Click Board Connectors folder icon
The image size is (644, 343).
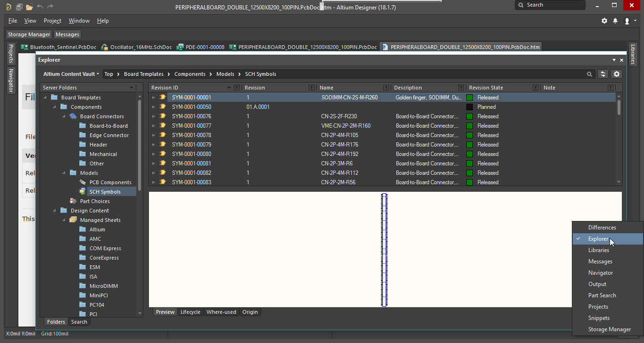tap(73, 116)
